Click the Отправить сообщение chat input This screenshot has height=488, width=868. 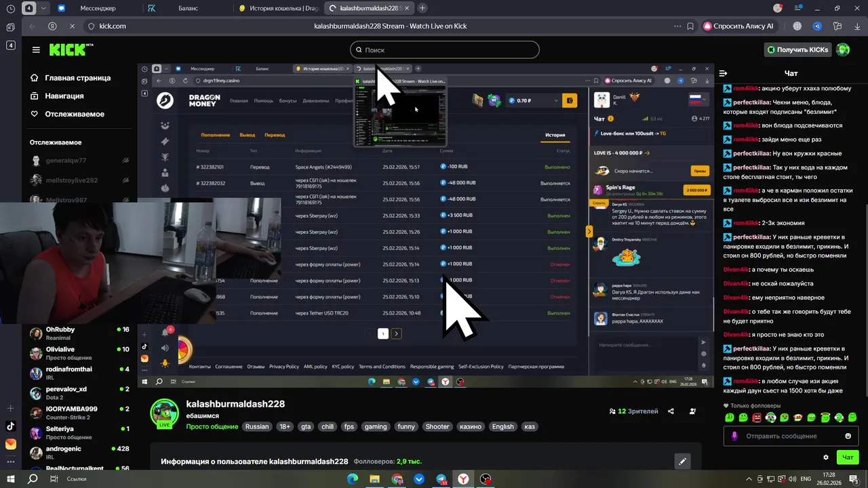pyautogui.click(x=791, y=436)
